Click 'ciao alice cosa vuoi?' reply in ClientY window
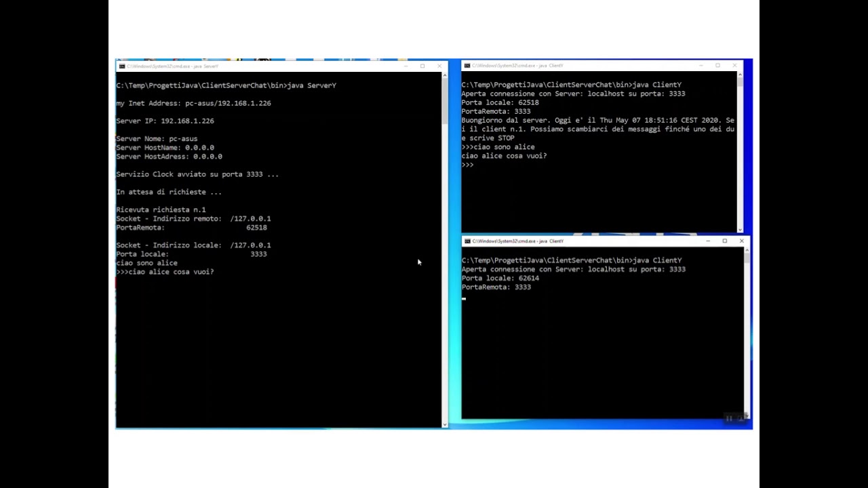 coord(505,156)
